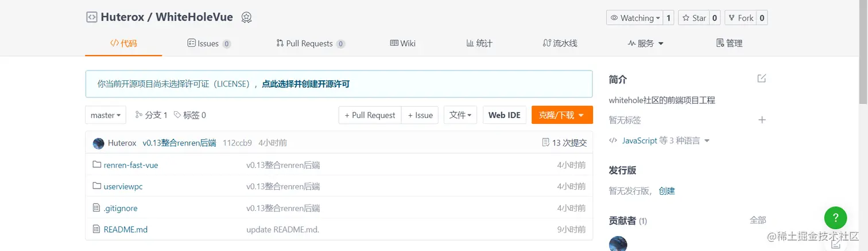The height and width of the screenshot is (251, 868).
Task: Expand the 服务 dropdown menu
Action: (645, 43)
